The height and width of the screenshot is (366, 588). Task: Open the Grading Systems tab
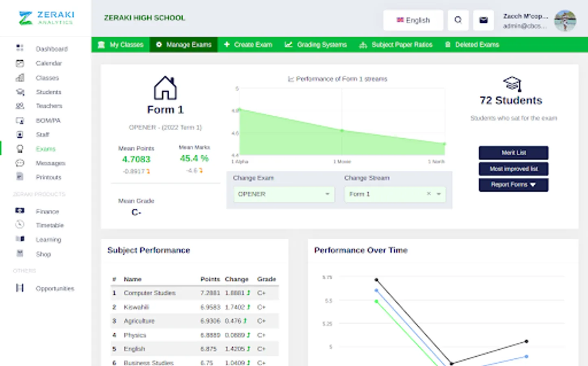[316, 45]
